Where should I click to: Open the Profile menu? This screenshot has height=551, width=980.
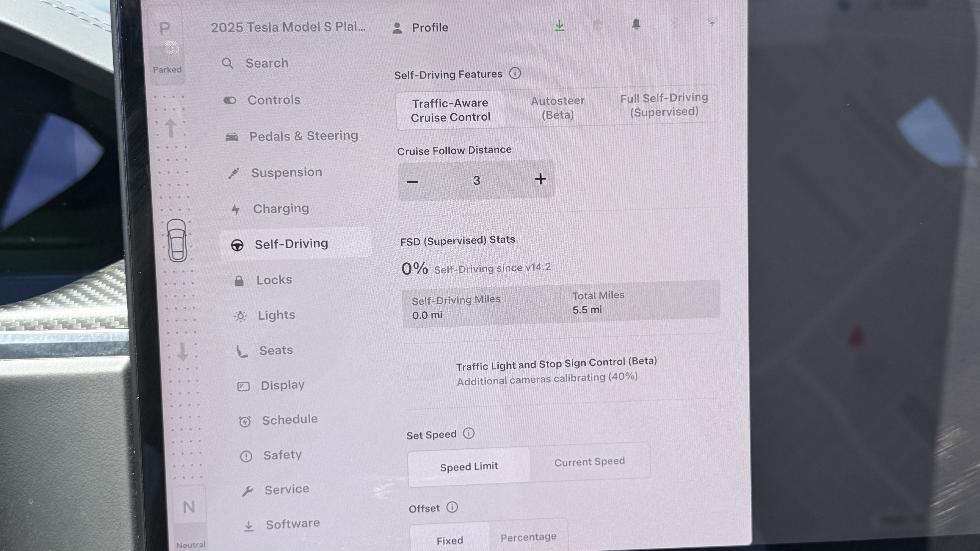click(420, 27)
